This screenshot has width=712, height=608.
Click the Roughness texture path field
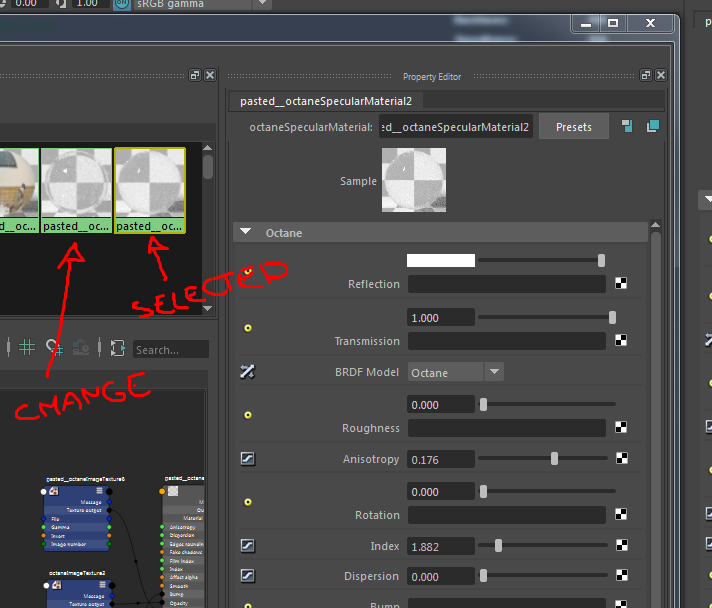pos(507,428)
